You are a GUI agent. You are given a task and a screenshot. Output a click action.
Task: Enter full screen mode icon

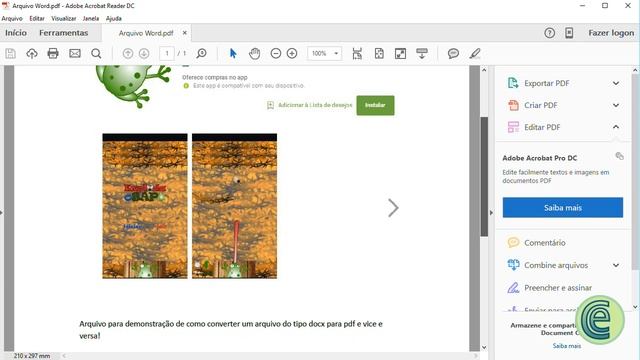pos(400,53)
